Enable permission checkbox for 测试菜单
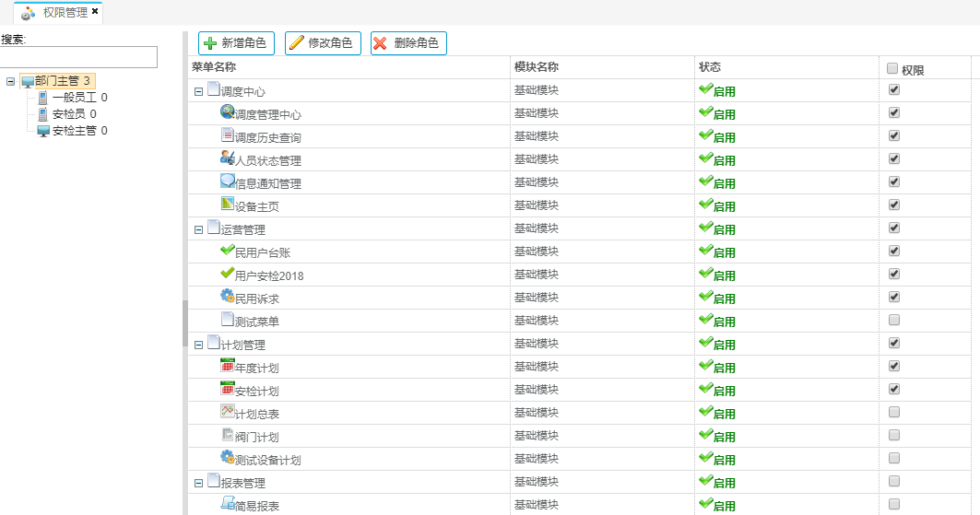 tap(893, 321)
